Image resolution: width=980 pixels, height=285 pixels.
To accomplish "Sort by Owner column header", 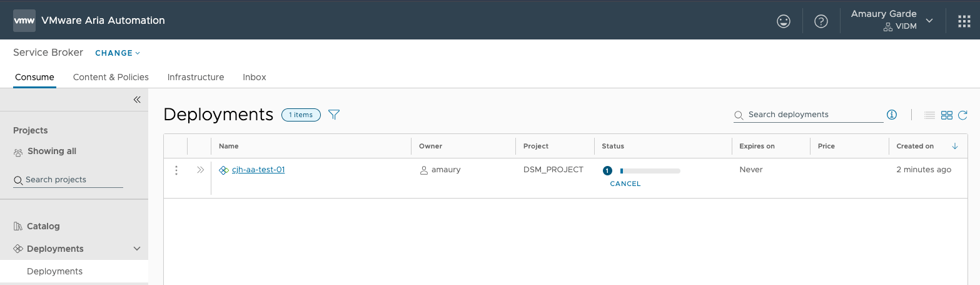I will [x=430, y=146].
